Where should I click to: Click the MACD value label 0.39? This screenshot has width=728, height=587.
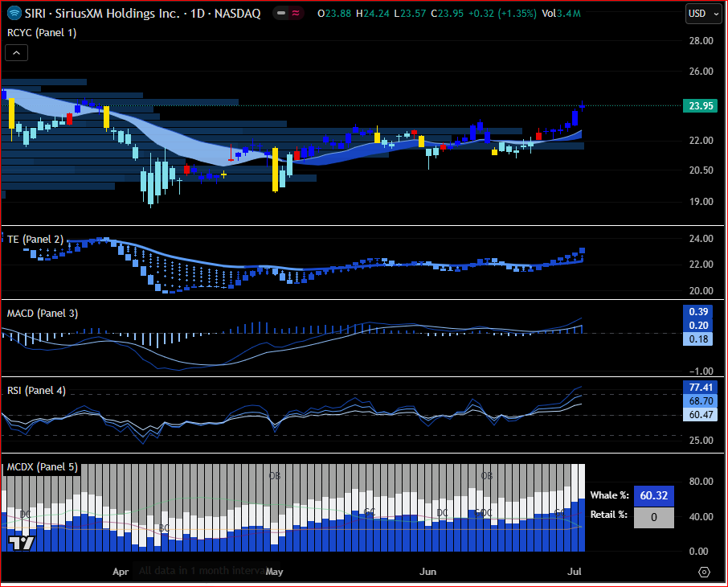tap(697, 312)
